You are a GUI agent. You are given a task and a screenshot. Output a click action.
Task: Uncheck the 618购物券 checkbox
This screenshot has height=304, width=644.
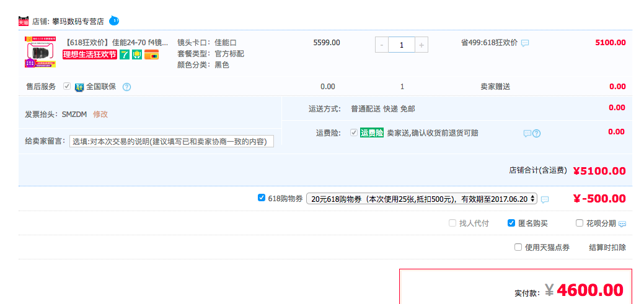[x=261, y=198]
